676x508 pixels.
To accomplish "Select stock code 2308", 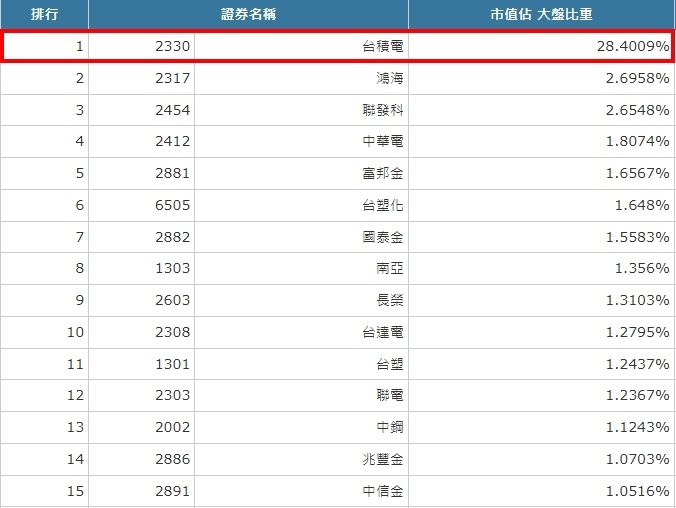I will pos(172,332).
